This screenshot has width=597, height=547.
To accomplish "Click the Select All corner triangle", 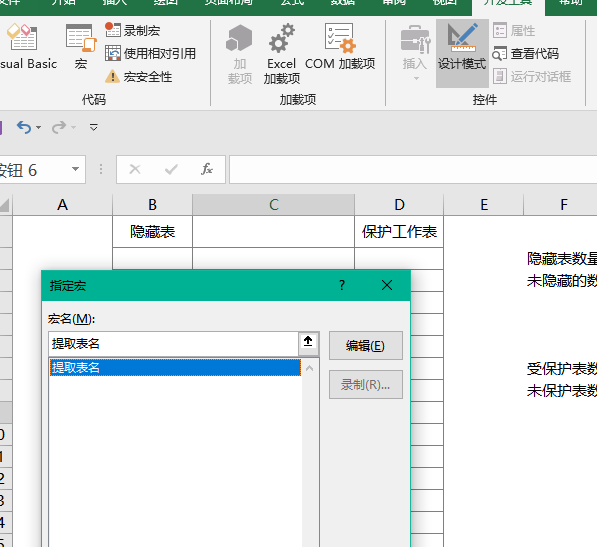I will pyautogui.click(x=5, y=205).
